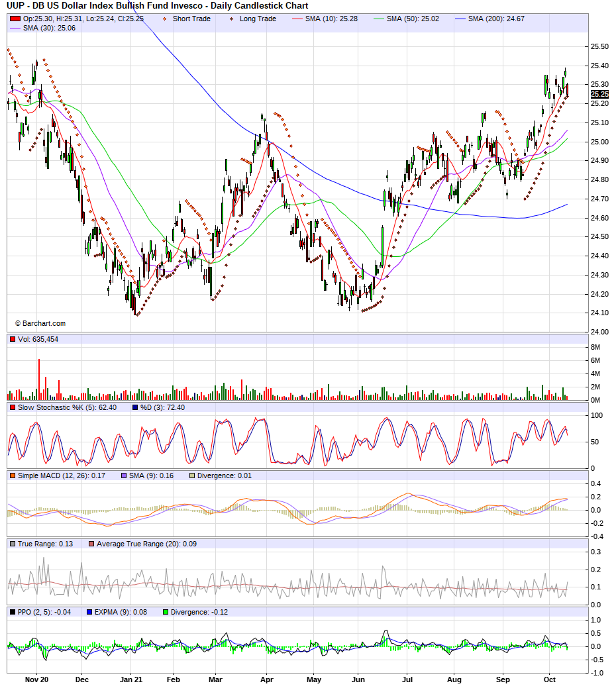This screenshot has height=700, width=616.
Task: Click the 'Dec' date axis label
Action: (x=82, y=680)
